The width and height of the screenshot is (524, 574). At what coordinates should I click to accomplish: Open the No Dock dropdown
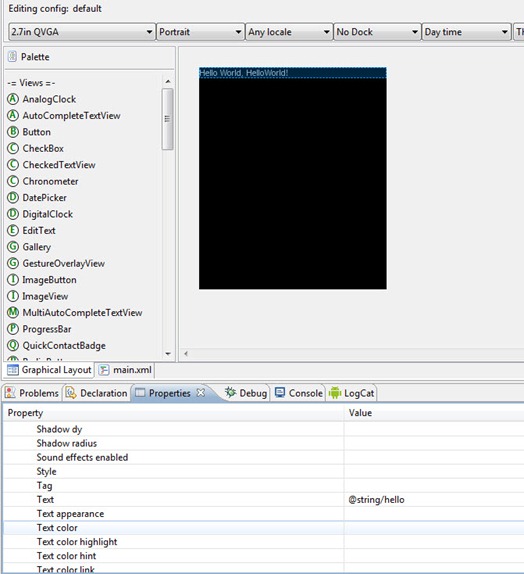click(377, 32)
